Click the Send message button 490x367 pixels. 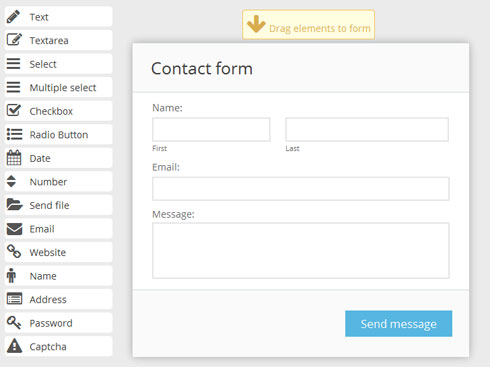click(399, 324)
